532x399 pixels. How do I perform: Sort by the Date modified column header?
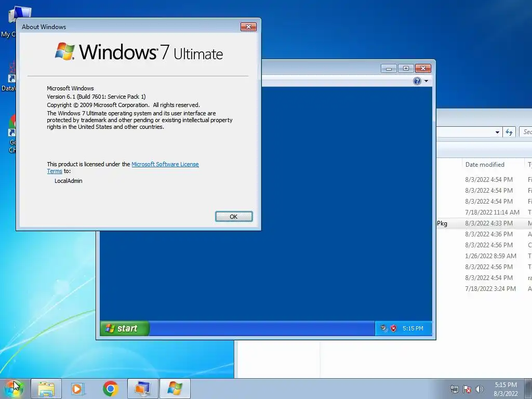[x=485, y=165]
